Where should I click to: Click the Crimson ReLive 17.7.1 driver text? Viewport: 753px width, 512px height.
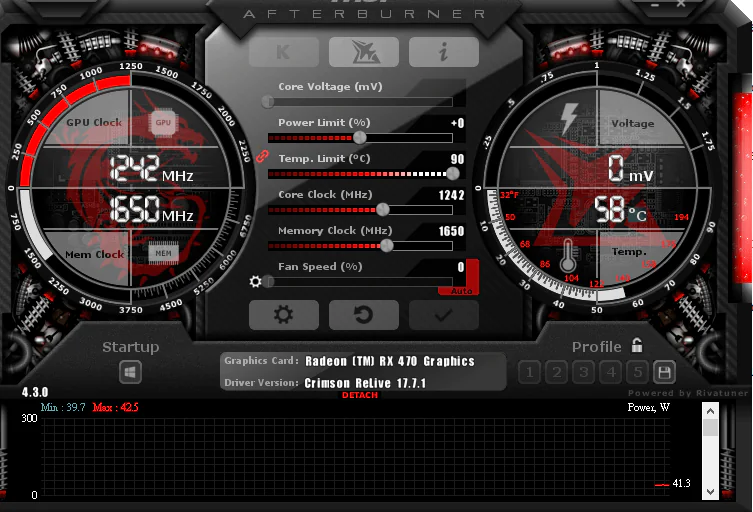click(x=365, y=383)
